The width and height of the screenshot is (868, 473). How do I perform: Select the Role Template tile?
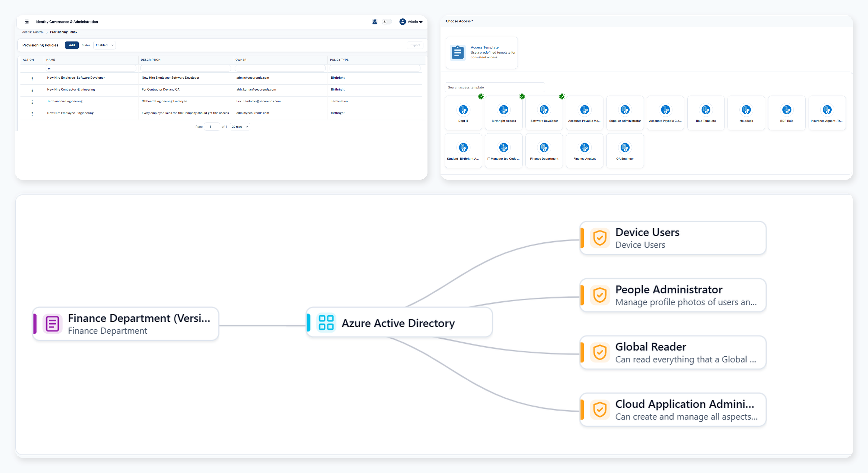tap(706, 113)
